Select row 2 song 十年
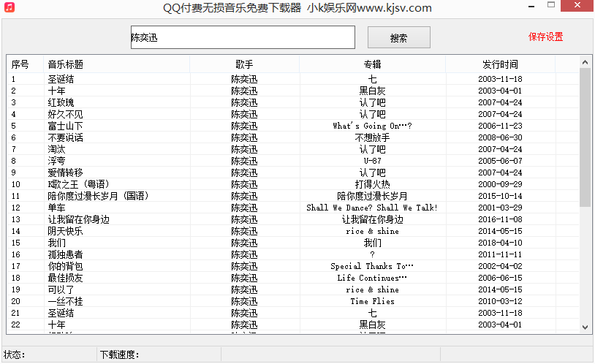 56,91
